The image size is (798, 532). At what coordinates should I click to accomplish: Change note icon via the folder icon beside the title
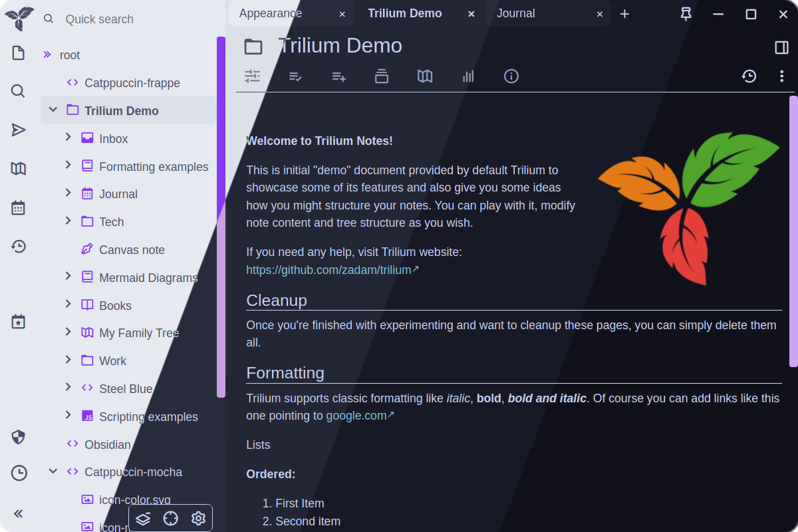[x=253, y=47]
